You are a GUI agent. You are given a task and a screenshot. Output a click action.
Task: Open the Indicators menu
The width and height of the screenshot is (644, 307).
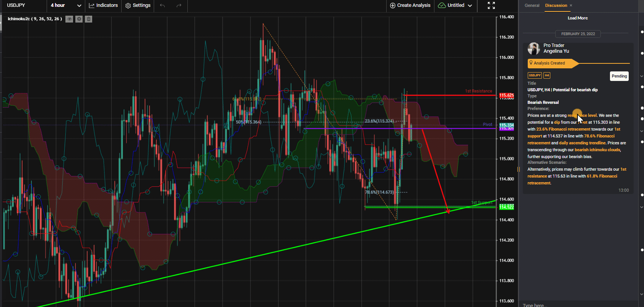pyautogui.click(x=103, y=5)
